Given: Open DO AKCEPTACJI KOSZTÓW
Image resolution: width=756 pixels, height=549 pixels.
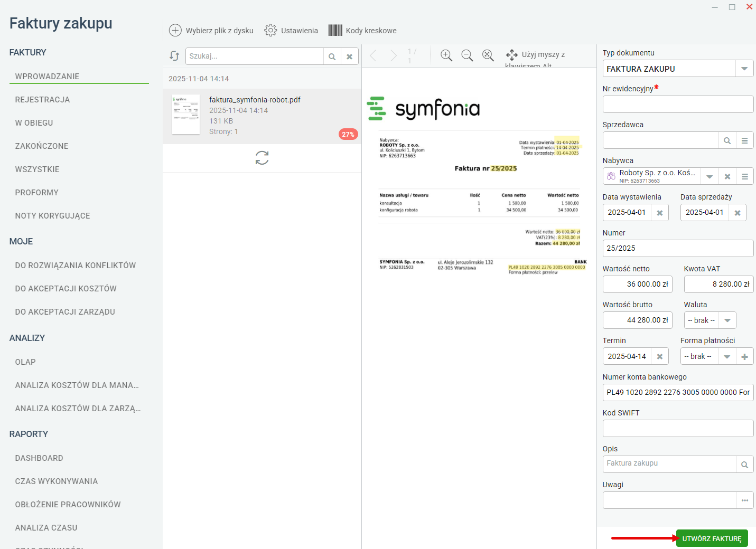Looking at the screenshot, I should click(66, 289).
